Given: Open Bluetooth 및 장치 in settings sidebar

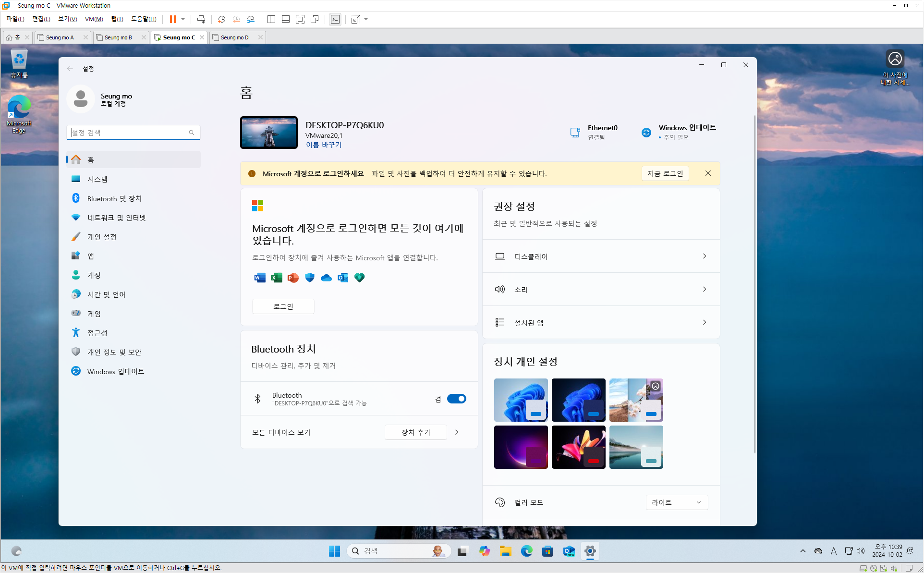Looking at the screenshot, I should coord(114,198).
